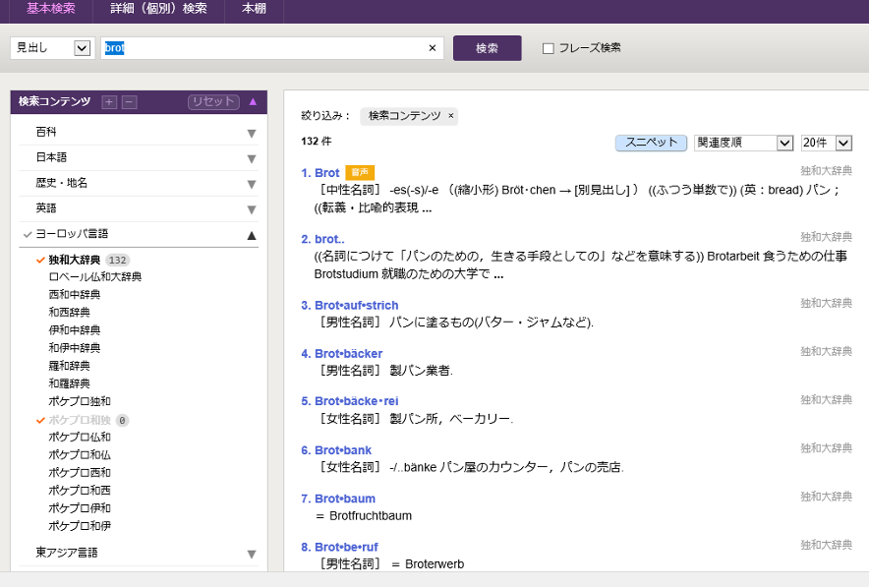The width and height of the screenshot is (869, 588).
Task: Toggle the ヨーロッパ言語 category checkmark
Action: pyautogui.click(x=28, y=234)
